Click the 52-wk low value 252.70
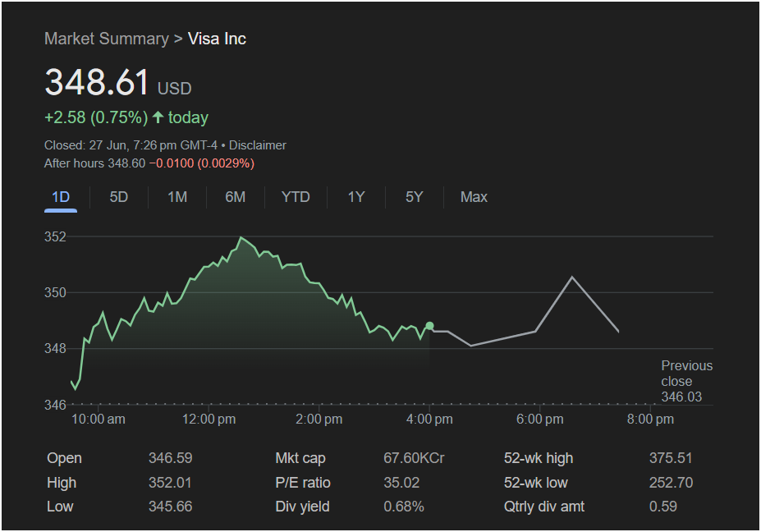 tap(672, 483)
